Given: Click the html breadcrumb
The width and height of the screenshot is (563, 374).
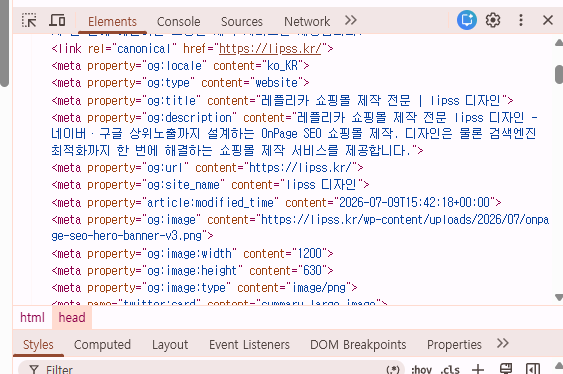Looking at the screenshot, I should [32, 318].
